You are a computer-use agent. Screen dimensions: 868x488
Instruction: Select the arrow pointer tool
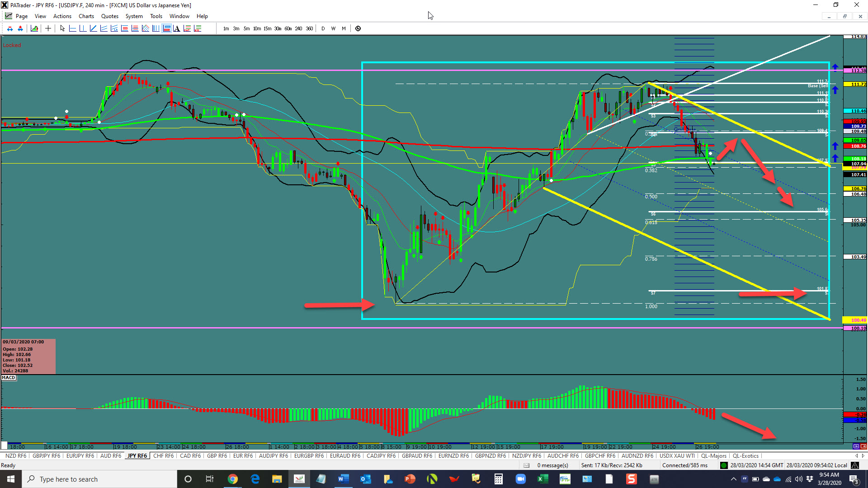point(62,28)
